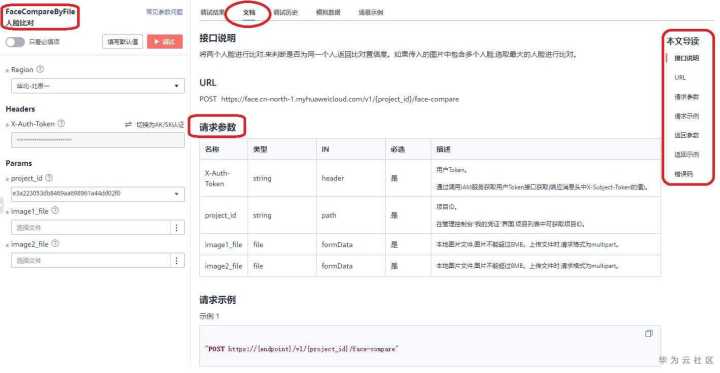Expand the project_id dropdown
The height and width of the screenshot is (373, 720).
pyautogui.click(x=98, y=194)
